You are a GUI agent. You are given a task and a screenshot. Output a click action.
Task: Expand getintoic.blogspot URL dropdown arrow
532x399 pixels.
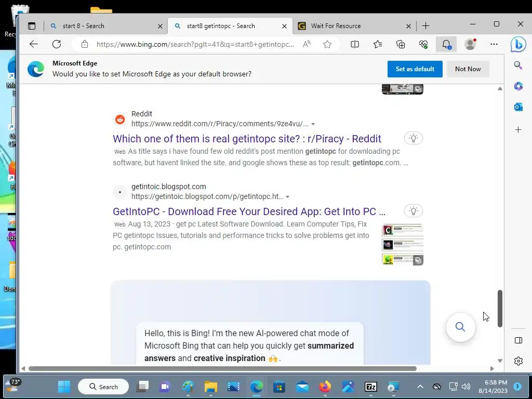coord(287,197)
